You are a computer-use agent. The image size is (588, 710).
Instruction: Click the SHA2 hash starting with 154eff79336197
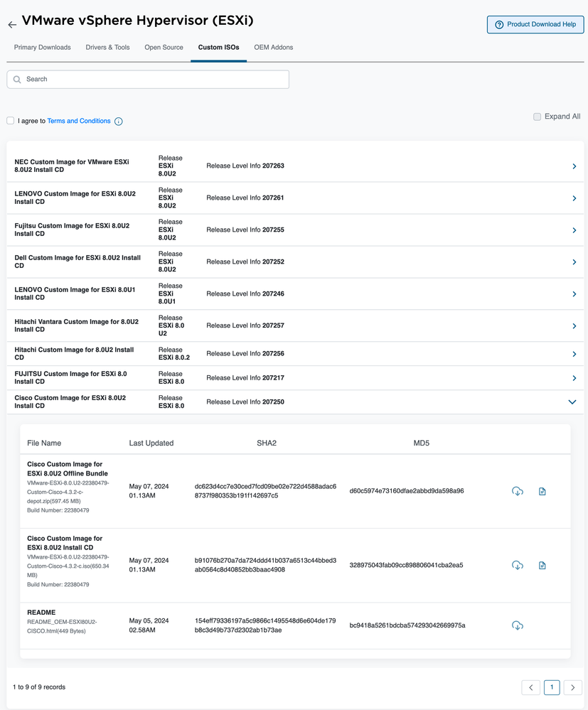[x=265, y=625]
